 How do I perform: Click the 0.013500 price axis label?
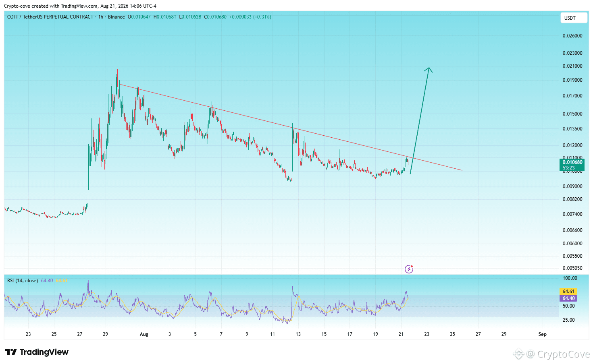(x=572, y=129)
